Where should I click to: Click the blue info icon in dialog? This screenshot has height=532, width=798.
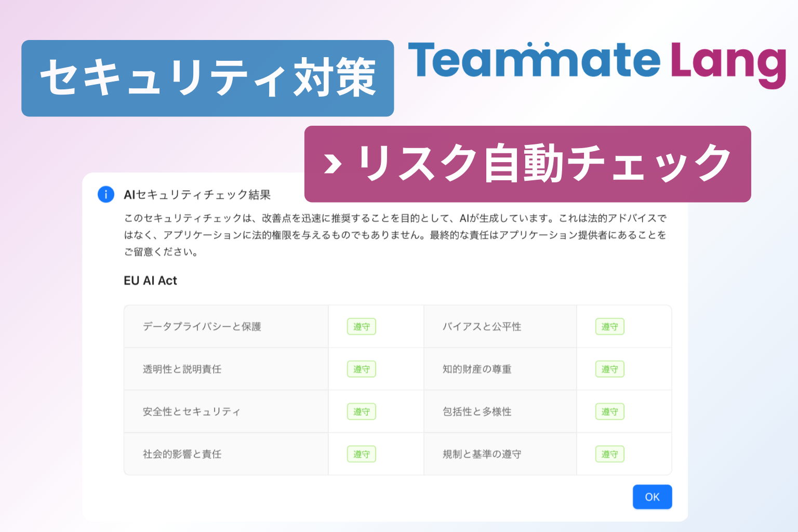[106, 194]
